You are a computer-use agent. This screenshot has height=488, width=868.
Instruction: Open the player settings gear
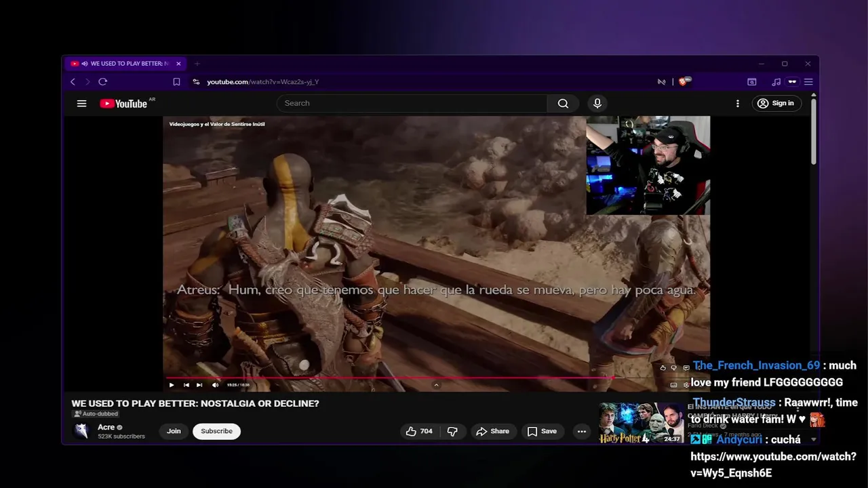(686, 385)
